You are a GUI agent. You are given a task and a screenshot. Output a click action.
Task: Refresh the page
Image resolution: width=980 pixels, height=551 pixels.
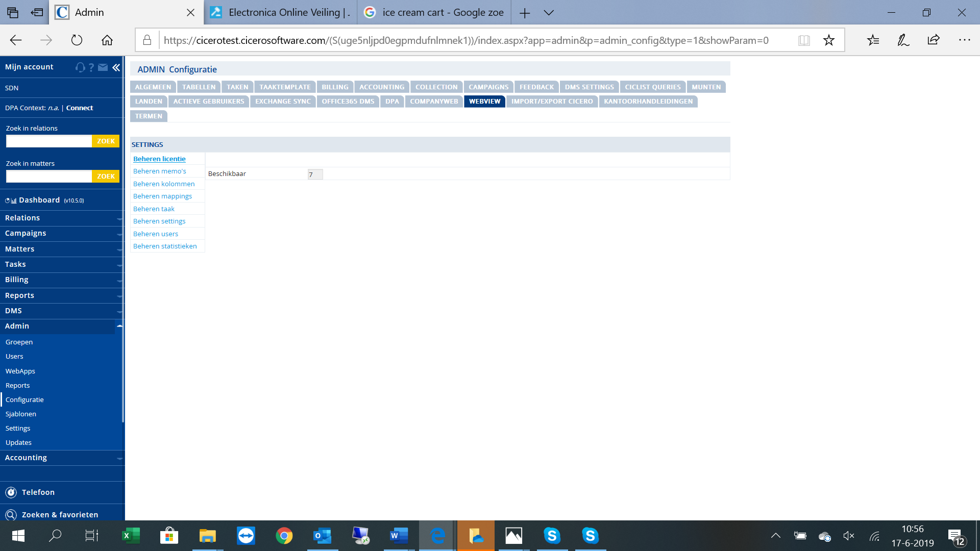pos(77,40)
